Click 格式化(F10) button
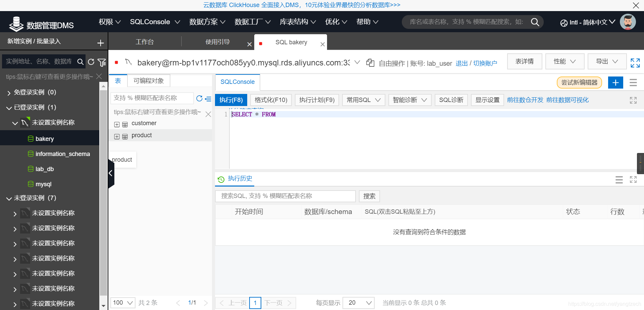 pyautogui.click(x=271, y=100)
